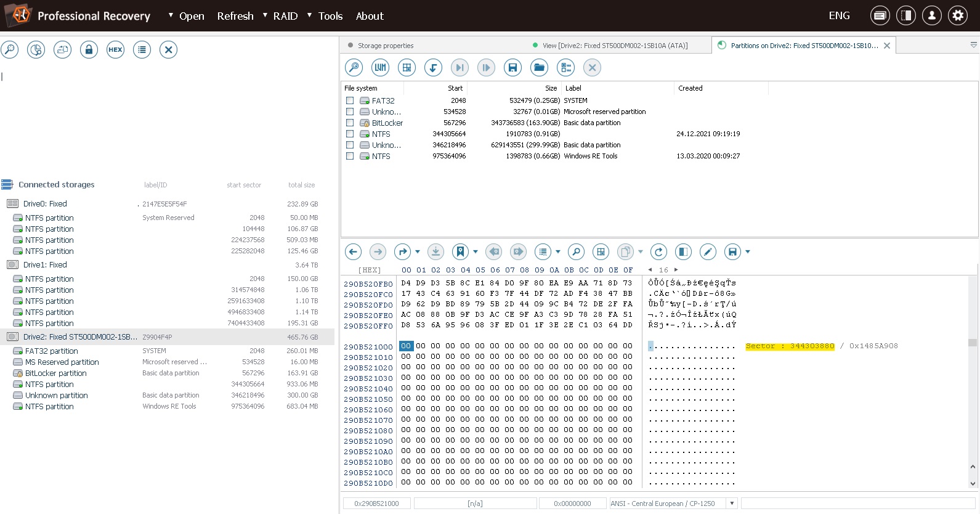Click the circular reload icon in hex toolbar
Image resolution: width=980 pixels, height=514 pixels.
[658, 251]
